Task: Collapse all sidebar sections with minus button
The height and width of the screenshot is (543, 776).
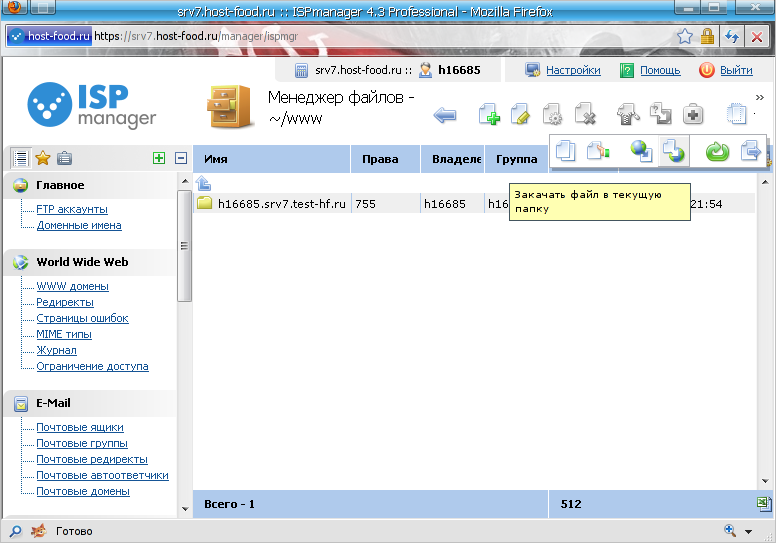Action: (x=181, y=158)
